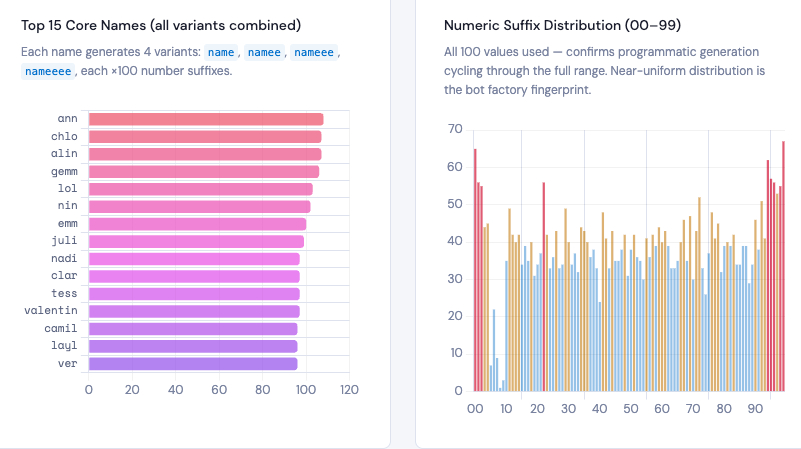
Task: Click the 'chlo' horizontal bar
Action: click(204, 137)
